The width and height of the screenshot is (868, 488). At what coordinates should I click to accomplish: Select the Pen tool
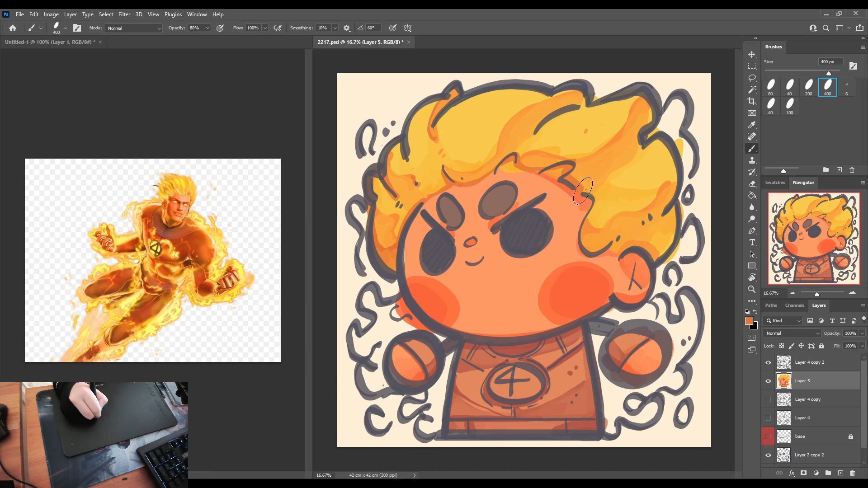[752, 230]
